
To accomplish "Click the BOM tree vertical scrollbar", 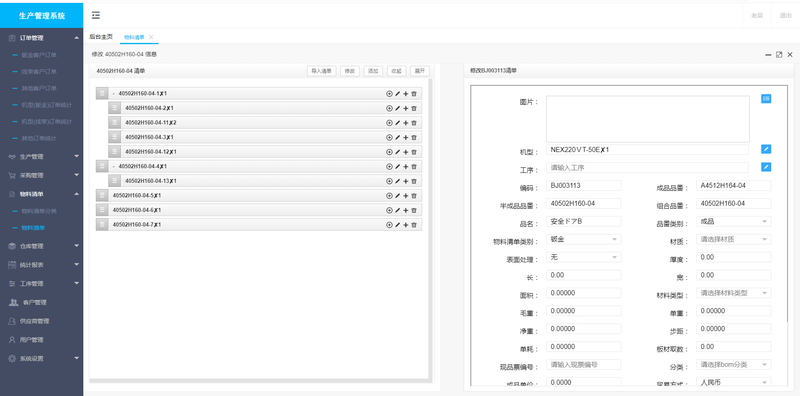I will point(430,228).
